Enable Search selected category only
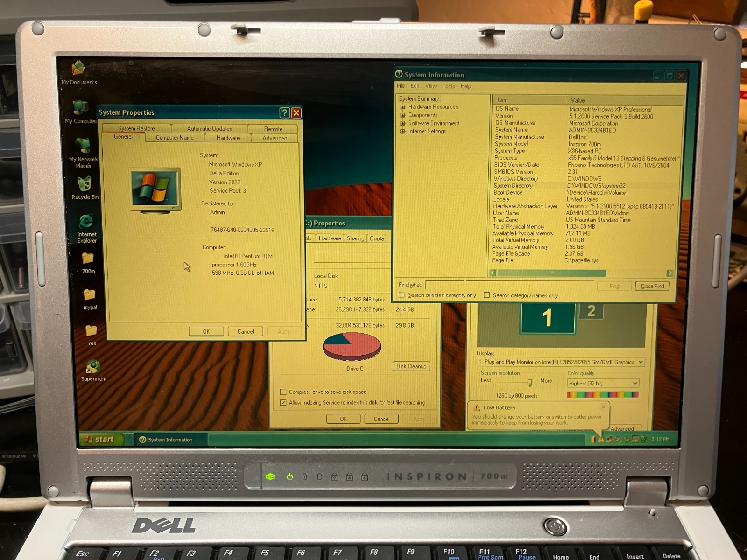 402,295
